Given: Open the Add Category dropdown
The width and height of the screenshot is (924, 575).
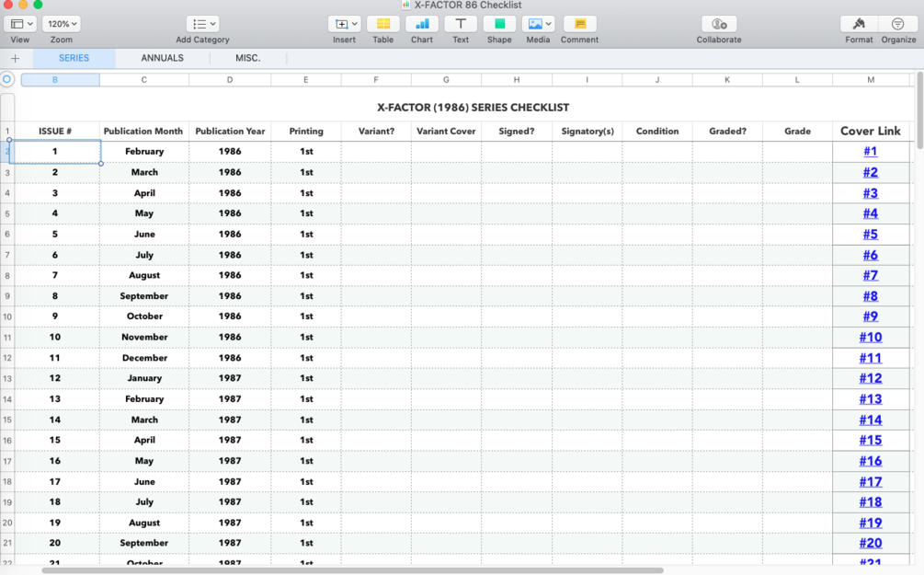Looking at the screenshot, I should (202, 24).
